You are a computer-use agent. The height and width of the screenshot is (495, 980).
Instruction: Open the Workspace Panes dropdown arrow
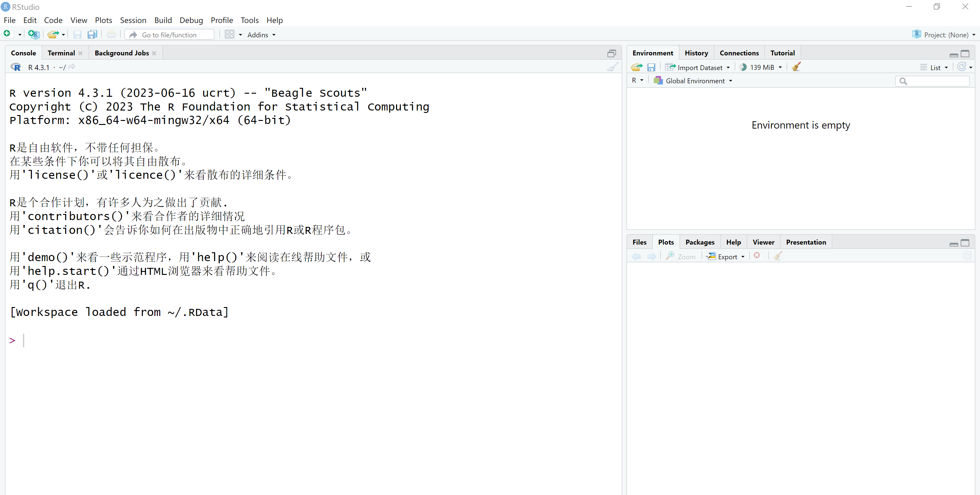click(240, 35)
